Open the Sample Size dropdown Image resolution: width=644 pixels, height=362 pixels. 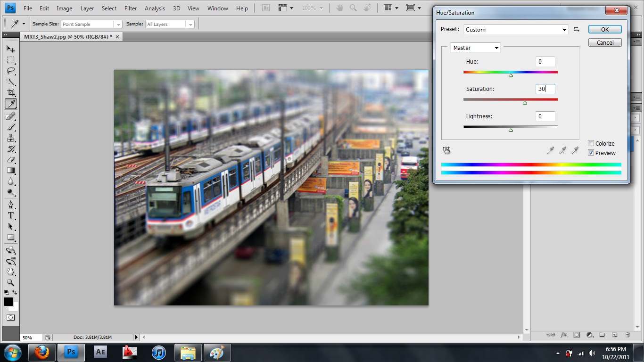click(x=91, y=24)
